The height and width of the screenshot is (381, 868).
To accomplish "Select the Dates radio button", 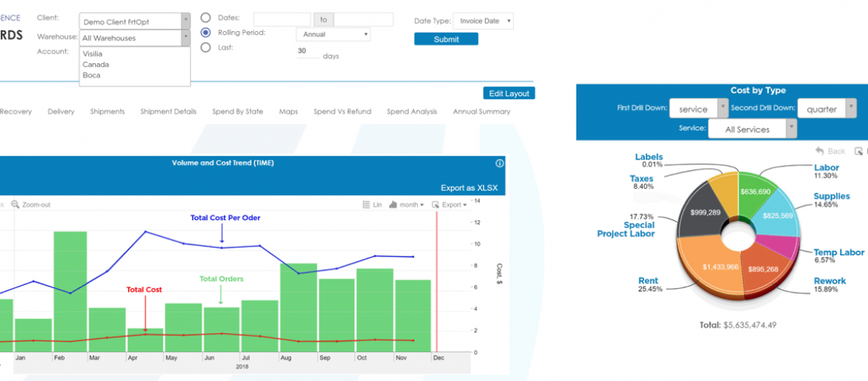I will [x=206, y=18].
